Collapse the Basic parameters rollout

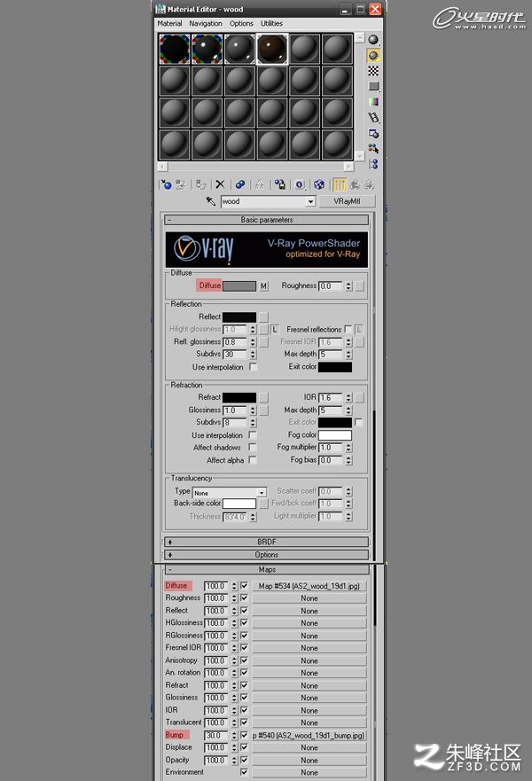tap(267, 220)
